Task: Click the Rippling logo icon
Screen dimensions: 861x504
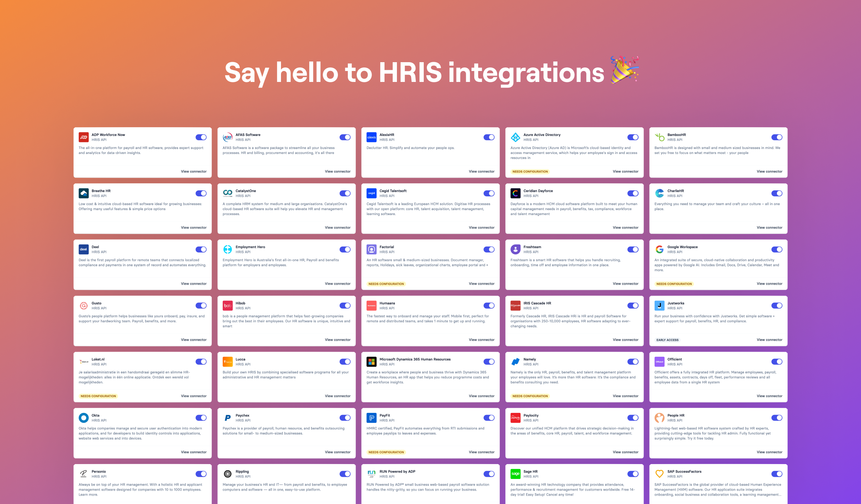Action: tap(228, 474)
